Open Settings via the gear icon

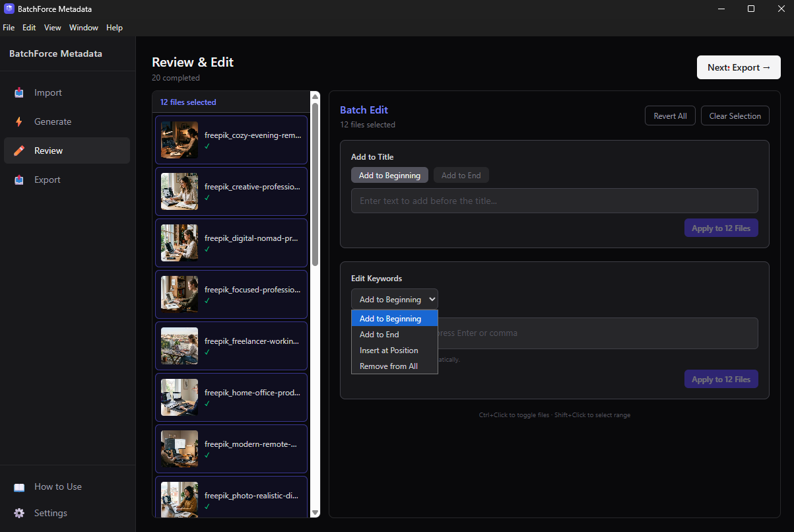coord(19,513)
